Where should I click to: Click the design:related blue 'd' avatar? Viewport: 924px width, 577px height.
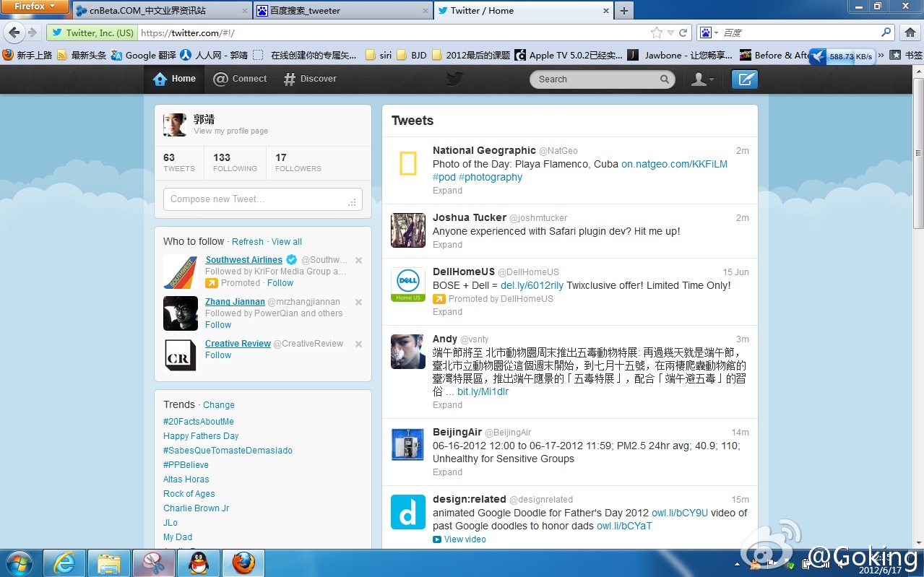pyautogui.click(x=408, y=512)
